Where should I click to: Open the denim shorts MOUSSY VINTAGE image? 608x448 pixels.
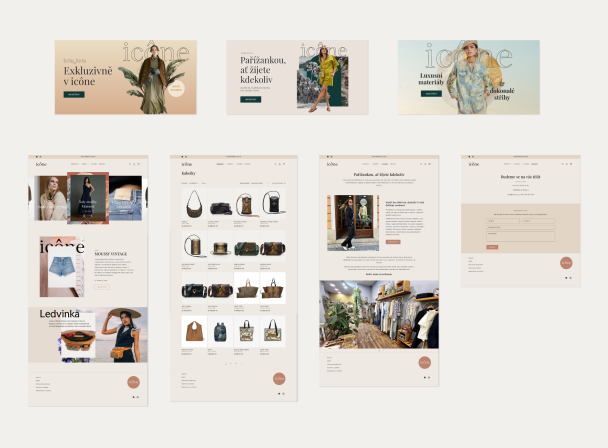[62, 267]
